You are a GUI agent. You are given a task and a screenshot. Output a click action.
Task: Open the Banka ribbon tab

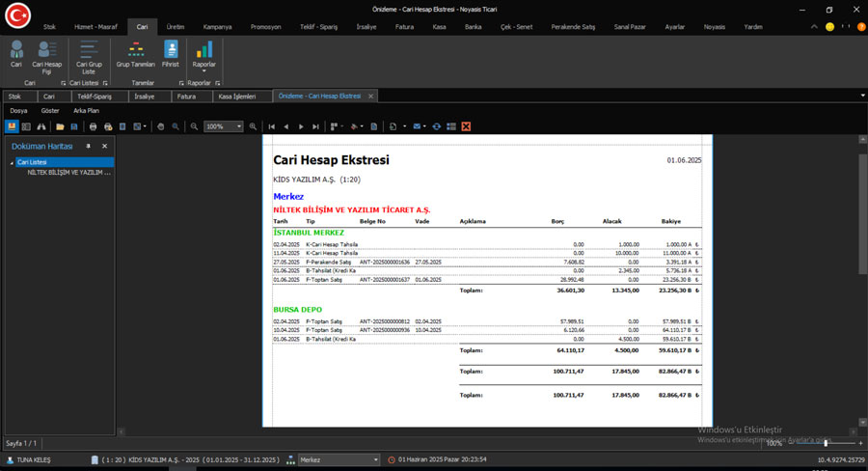click(x=473, y=27)
